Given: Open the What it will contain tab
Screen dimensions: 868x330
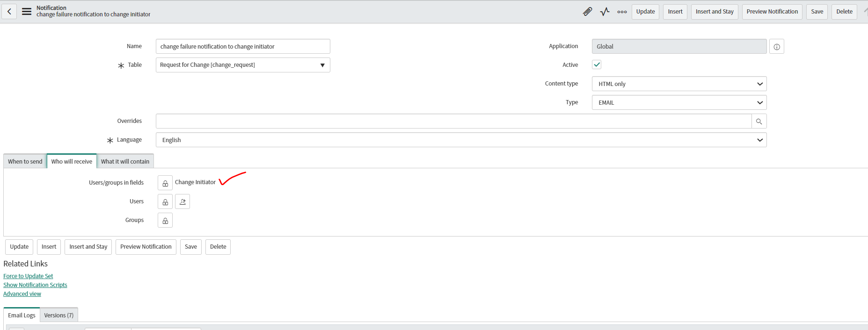Looking at the screenshot, I should [125, 161].
